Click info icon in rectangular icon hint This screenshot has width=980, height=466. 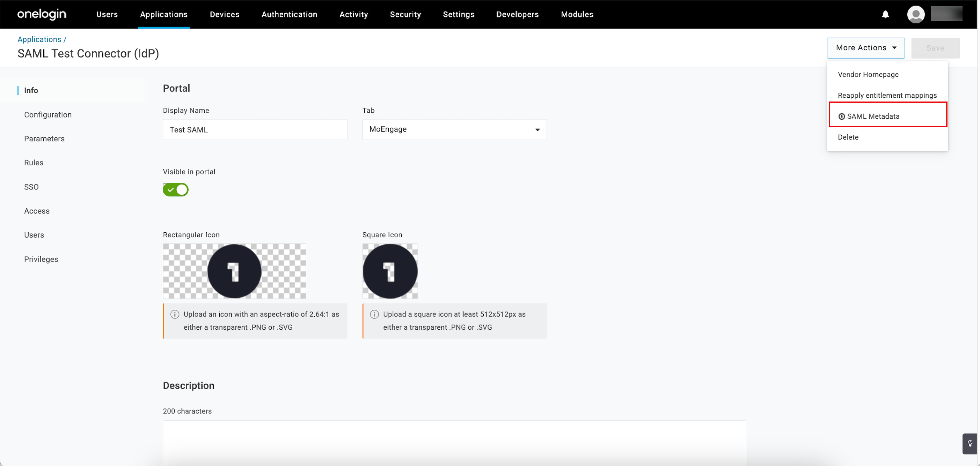tap(175, 314)
